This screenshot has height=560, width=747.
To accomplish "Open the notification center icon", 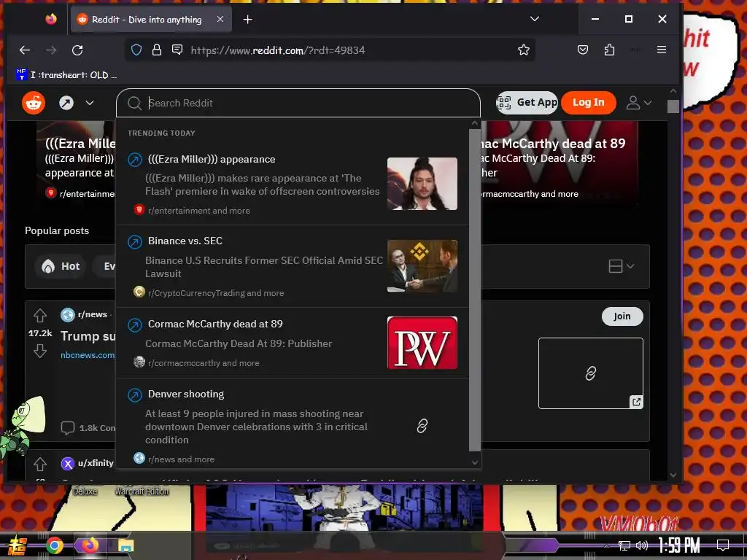I will (x=723, y=545).
